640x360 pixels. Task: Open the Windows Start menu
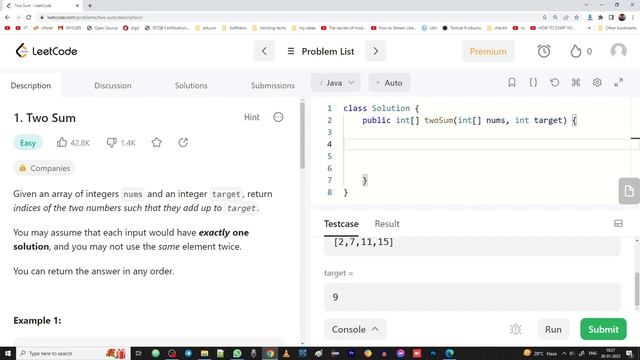coord(8,353)
